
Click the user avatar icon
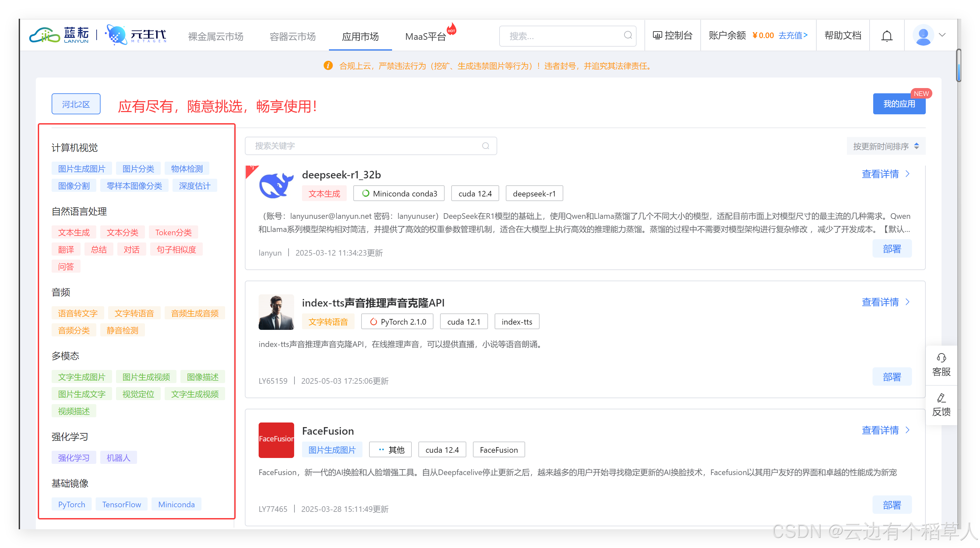click(923, 35)
